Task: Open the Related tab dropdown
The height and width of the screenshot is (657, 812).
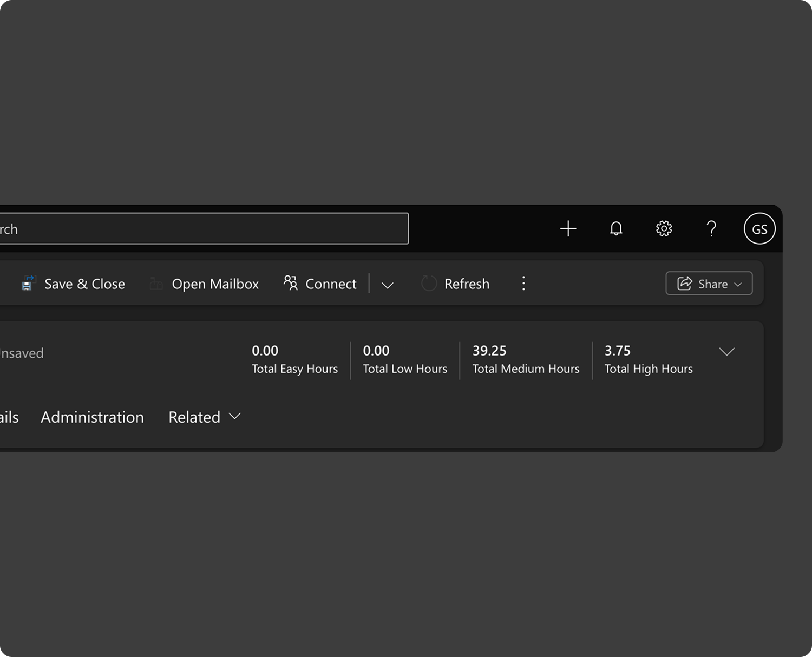Action: [204, 417]
